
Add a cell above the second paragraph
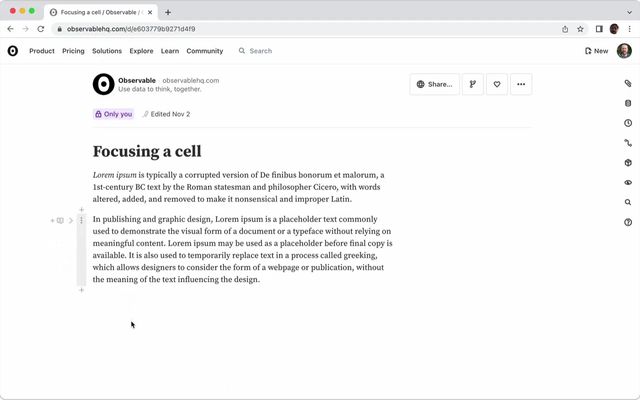[x=81, y=210]
